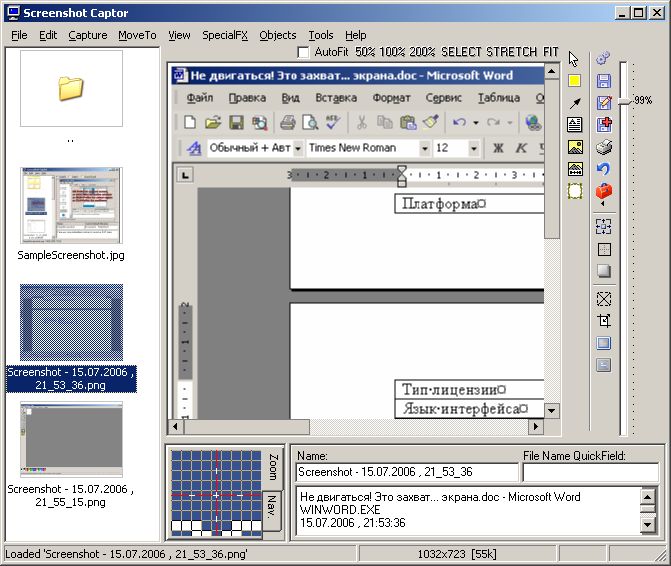Open the Help menu
This screenshot has height=566, width=671.
(356, 35)
